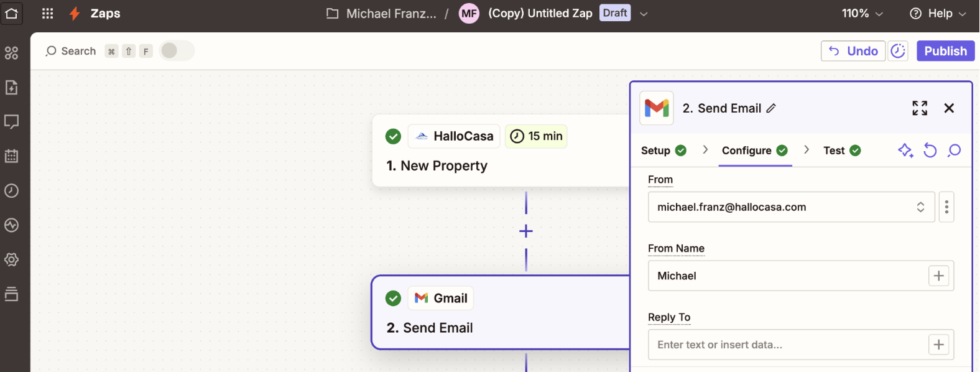
Task: Toggle the switch next to Search
Action: click(x=177, y=51)
